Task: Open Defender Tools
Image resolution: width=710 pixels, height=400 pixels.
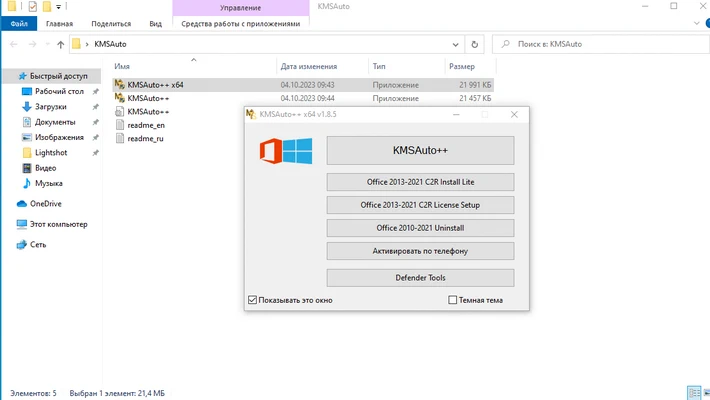Action: (x=420, y=278)
